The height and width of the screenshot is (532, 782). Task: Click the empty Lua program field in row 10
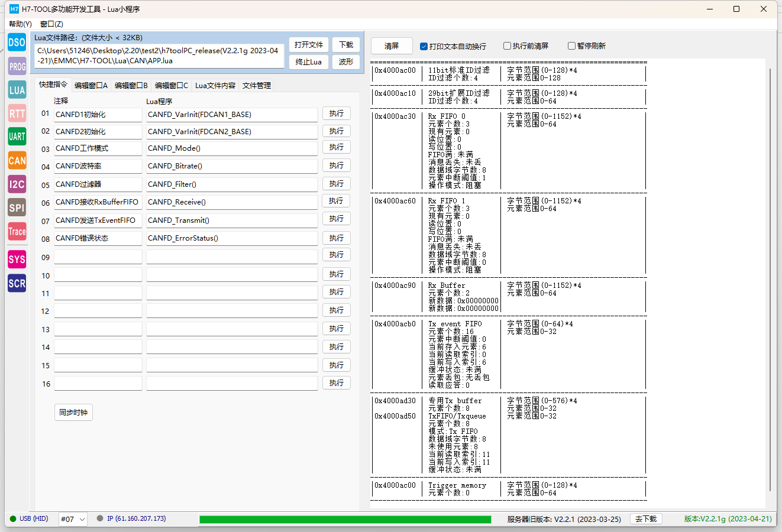pyautogui.click(x=232, y=275)
